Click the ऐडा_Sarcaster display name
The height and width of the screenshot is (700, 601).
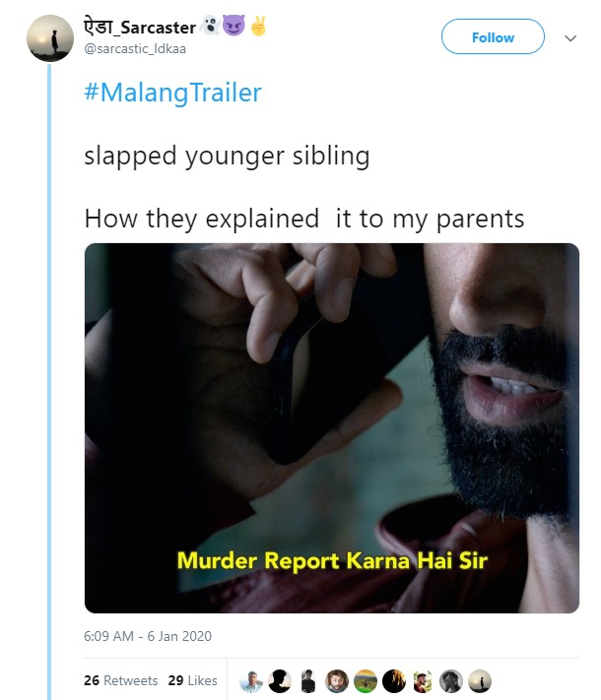(x=140, y=28)
